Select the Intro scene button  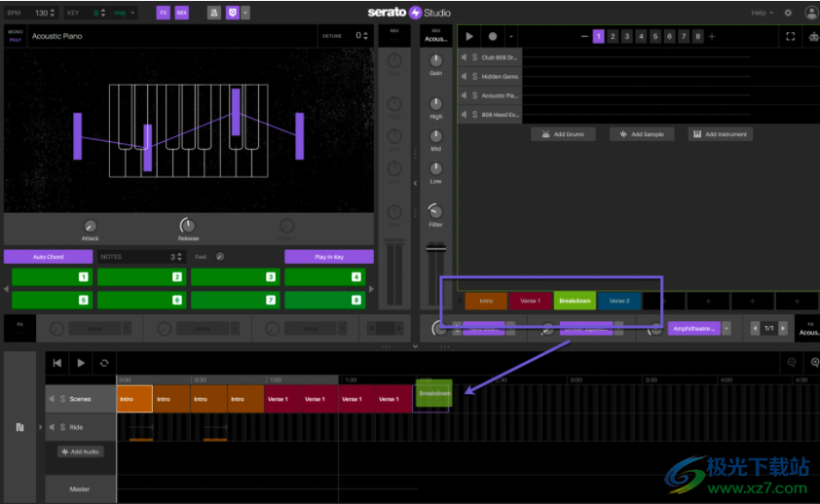point(486,301)
